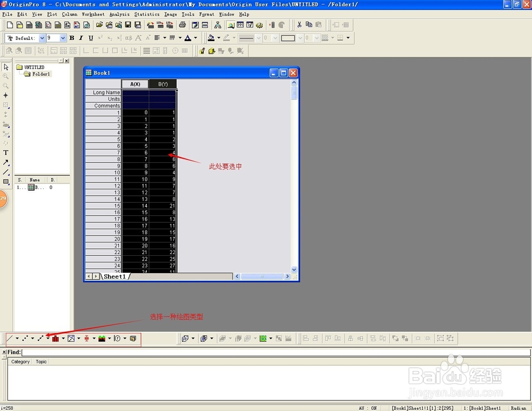Open the Project Explorer toggle icon
This screenshot has width=532, height=411.
tap(231, 25)
